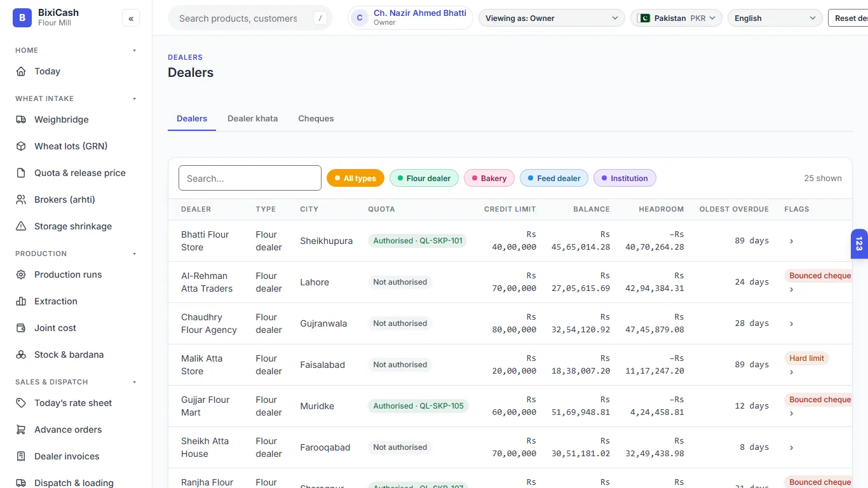Select the All types filter chip
Image resolution: width=868 pixels, height=488 pixels.
tap(355, 179)
